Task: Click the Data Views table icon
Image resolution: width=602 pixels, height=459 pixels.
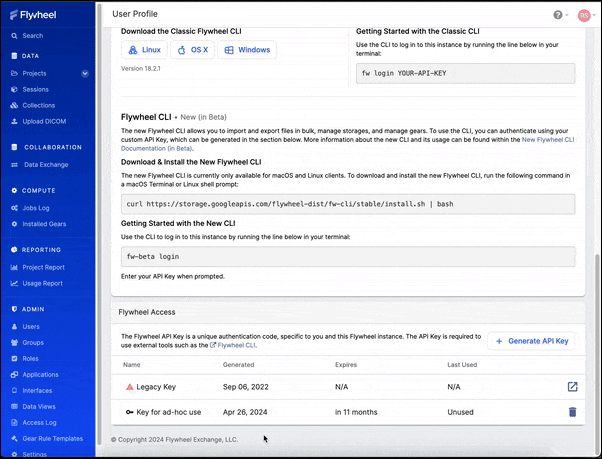Action: click(14, 407)
